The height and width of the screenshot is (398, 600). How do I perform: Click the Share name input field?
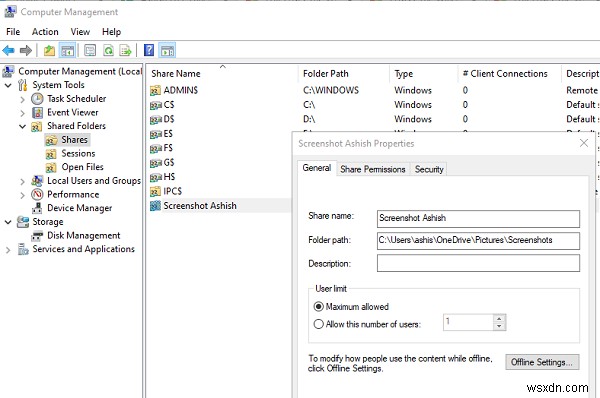[x=478, y=219]
